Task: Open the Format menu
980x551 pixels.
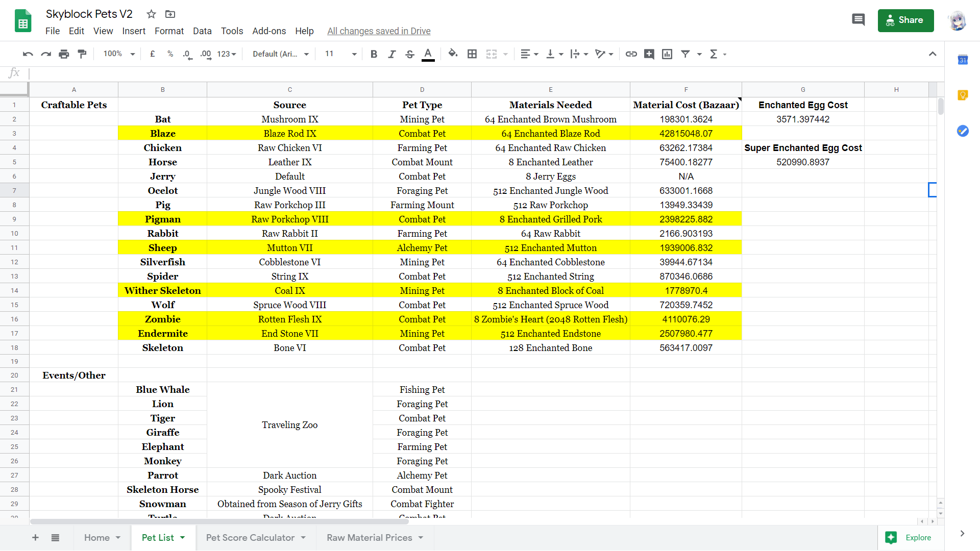Action: 169,31
